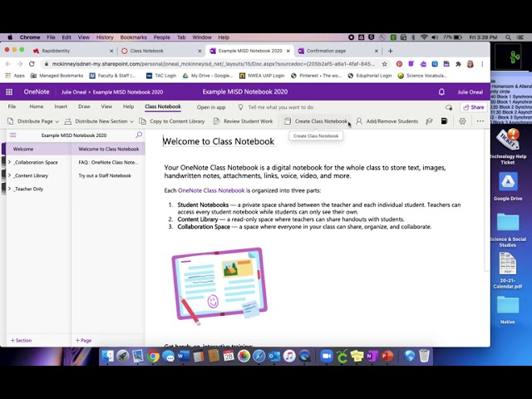Open the ribbon more options ellipsis

click(x=480, y=121)
